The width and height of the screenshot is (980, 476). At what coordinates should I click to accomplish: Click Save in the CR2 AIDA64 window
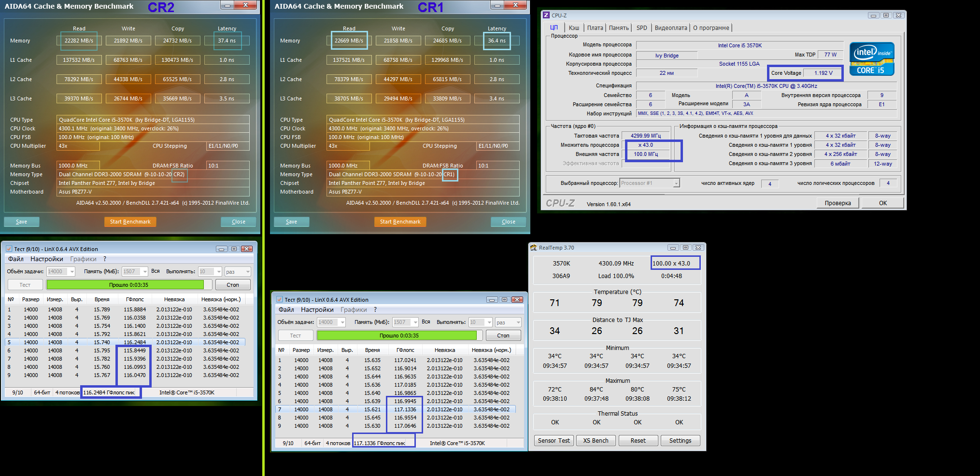[x=22, y=222]
